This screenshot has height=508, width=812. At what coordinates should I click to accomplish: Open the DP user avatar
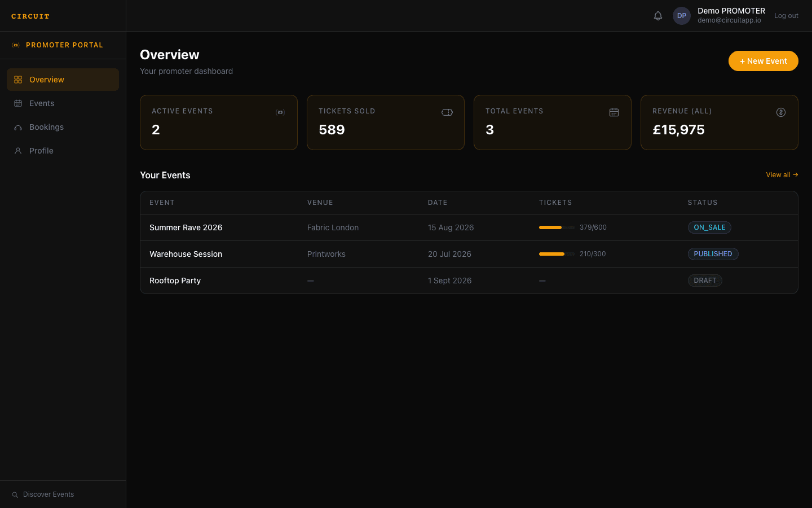(x=682, y=16)
